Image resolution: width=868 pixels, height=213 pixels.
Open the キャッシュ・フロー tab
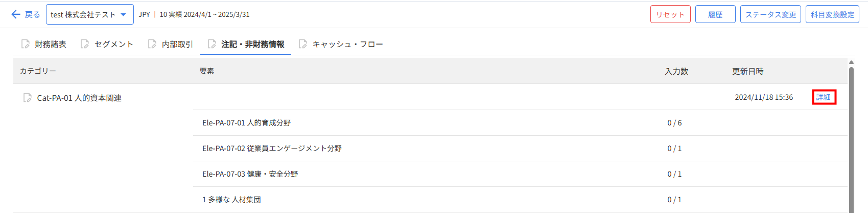(x=347, y=44)
